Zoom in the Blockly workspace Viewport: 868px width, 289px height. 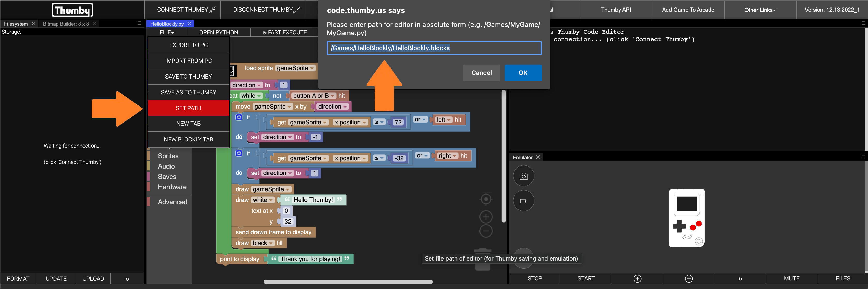tap(485, 217)
